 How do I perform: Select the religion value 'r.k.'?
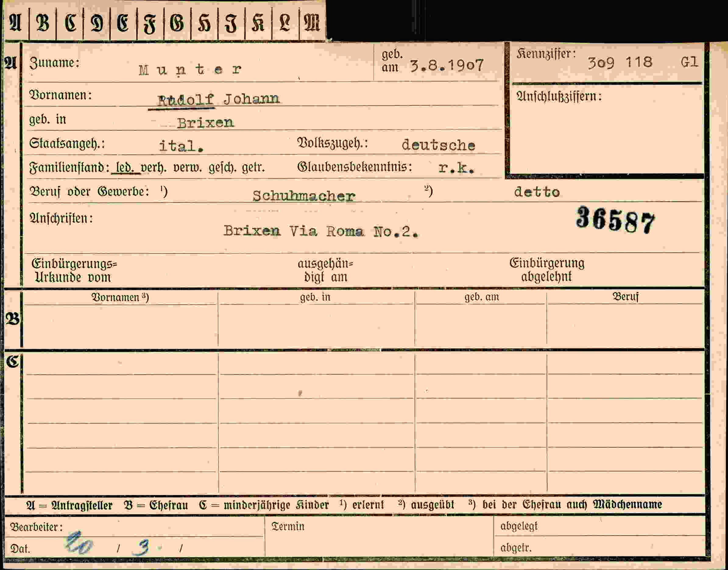point(456,168)
